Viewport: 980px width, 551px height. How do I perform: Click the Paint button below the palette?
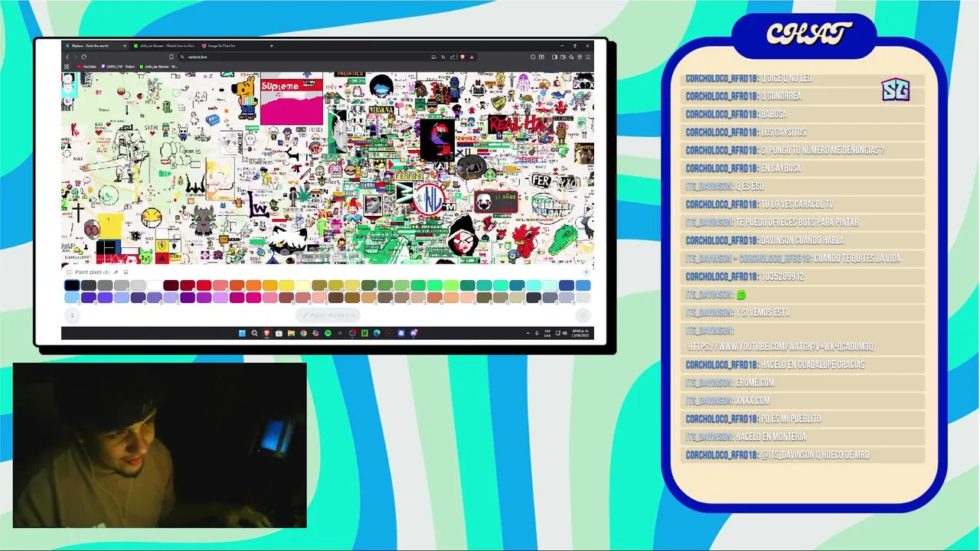(327, 315)
